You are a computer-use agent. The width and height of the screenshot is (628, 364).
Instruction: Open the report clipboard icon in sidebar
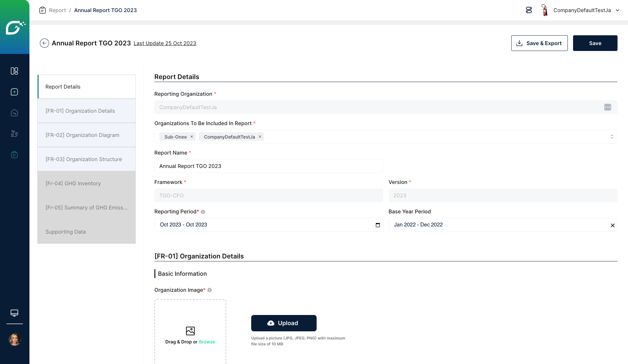[14, 155]
